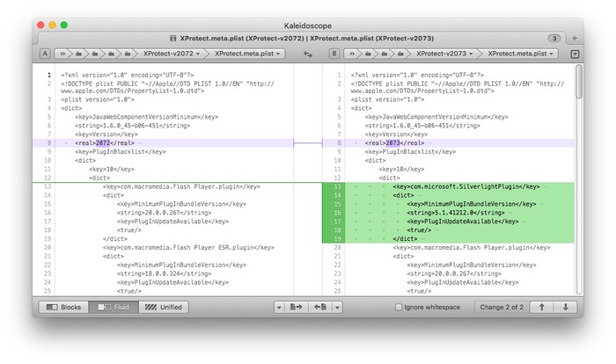Click the copy change to right icon
This screenshot has width=616, height=364.
[x=296, y=307]
